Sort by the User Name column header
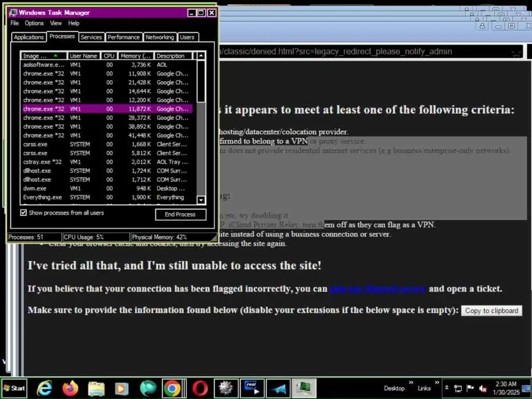 (84, 56)
